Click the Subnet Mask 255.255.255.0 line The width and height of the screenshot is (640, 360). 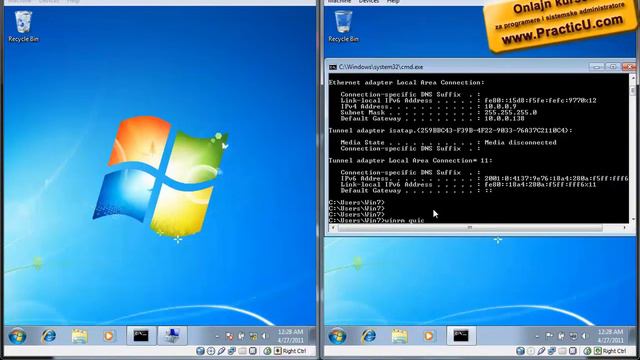point(439,113)
